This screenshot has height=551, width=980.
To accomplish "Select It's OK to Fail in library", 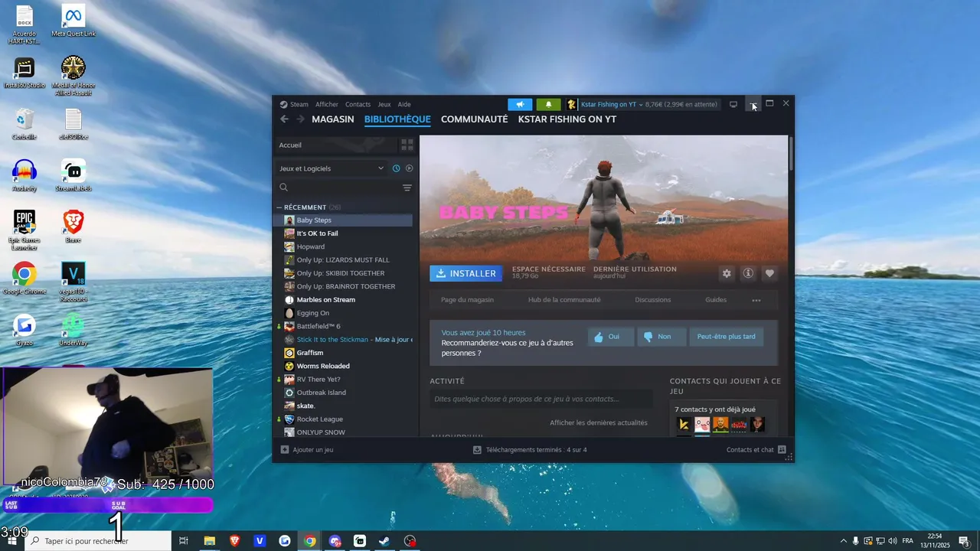I will [x=344, y=233].
